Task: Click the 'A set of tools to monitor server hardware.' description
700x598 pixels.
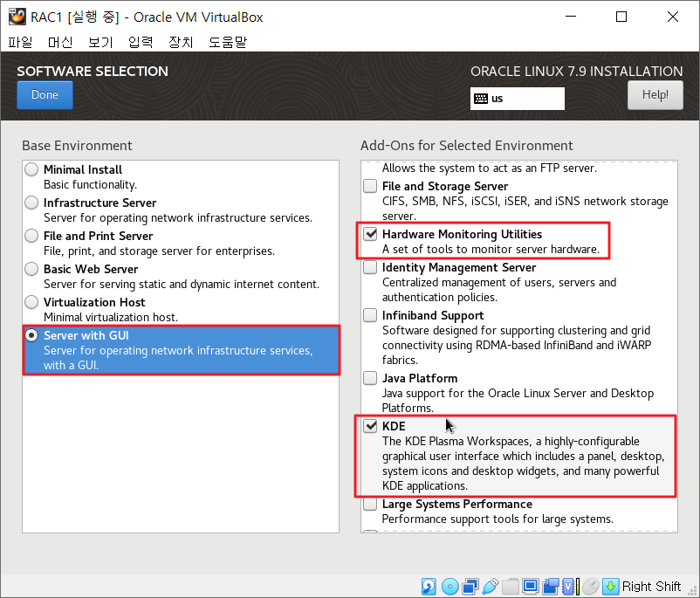Action: (x=491, y=249)
